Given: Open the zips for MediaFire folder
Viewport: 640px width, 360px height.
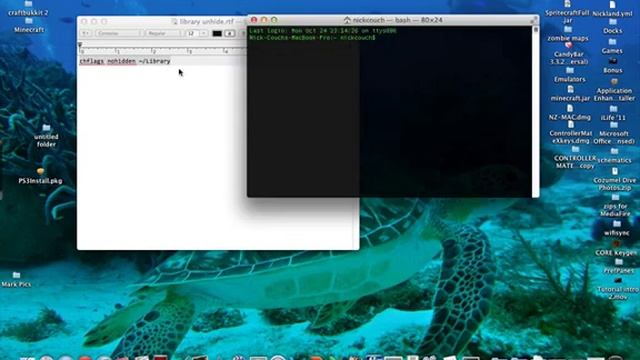Looking at the screenshot, I should coord(615,206).
